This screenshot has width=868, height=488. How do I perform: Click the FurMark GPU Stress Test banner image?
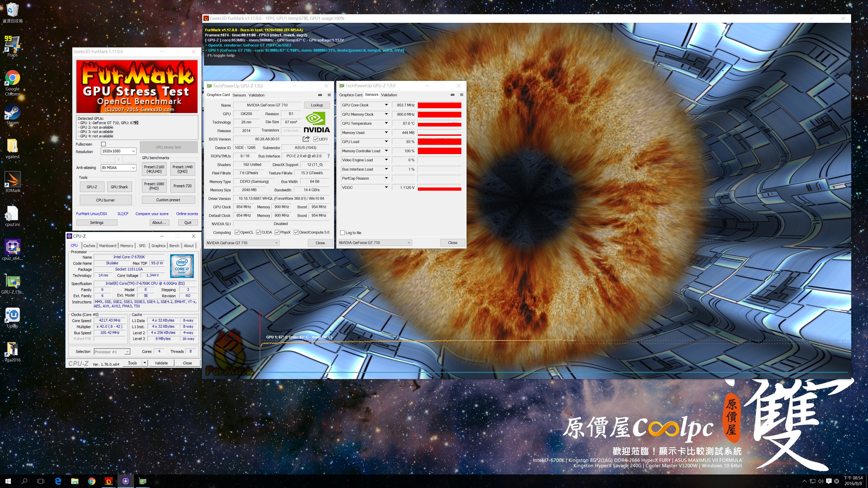137,87
